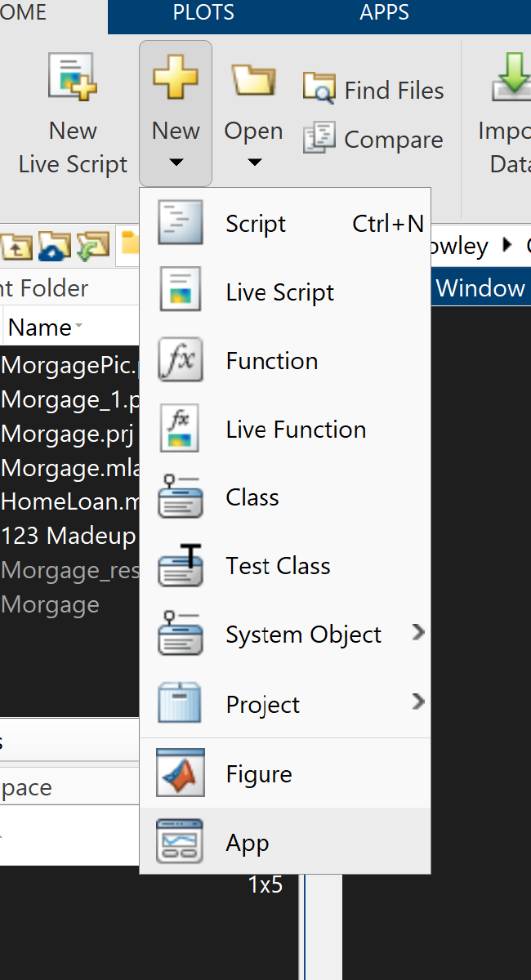Open the Compare files tool
The width and height of the screenshot is (531, 980).
(373, 140)
